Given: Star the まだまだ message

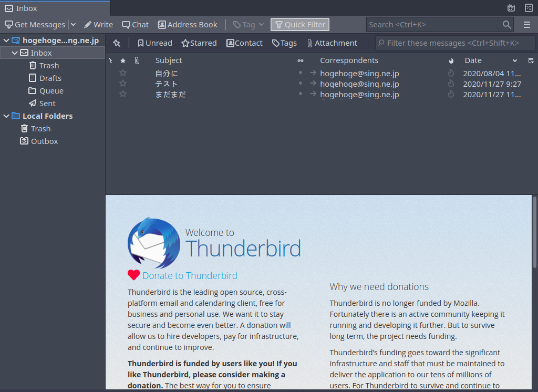Looking at the screenshot, I should [123, 94].
